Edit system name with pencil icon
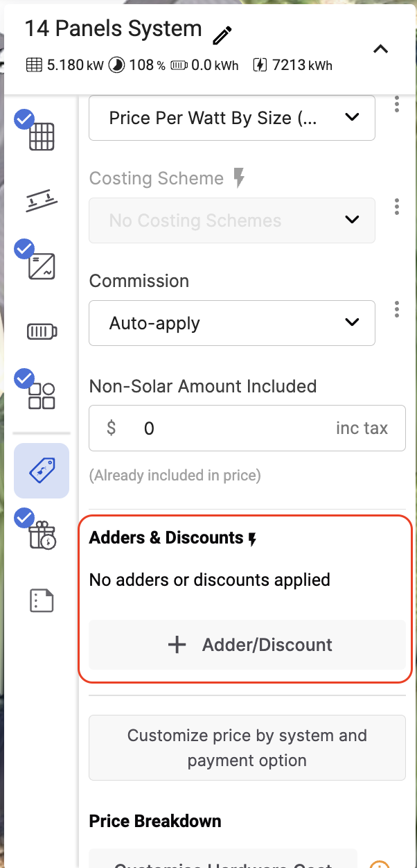Image resolution: width=417 pixels, height=868 pixels. tap(222, 34)
